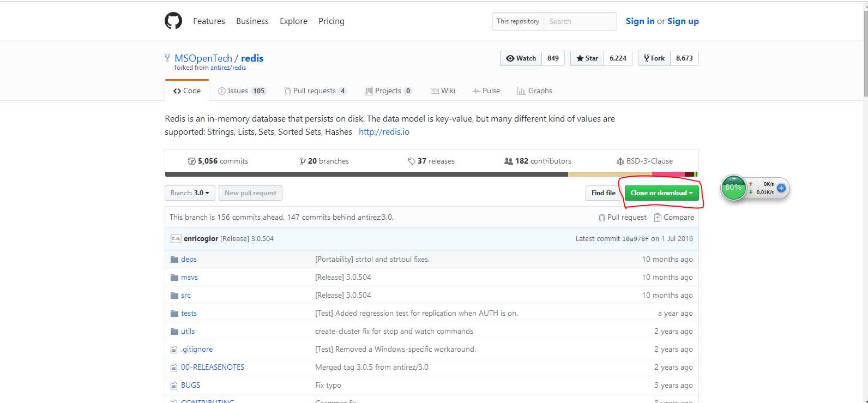Click the GitHub Octocat logo

pyautogui.click(x=173, y=21)
